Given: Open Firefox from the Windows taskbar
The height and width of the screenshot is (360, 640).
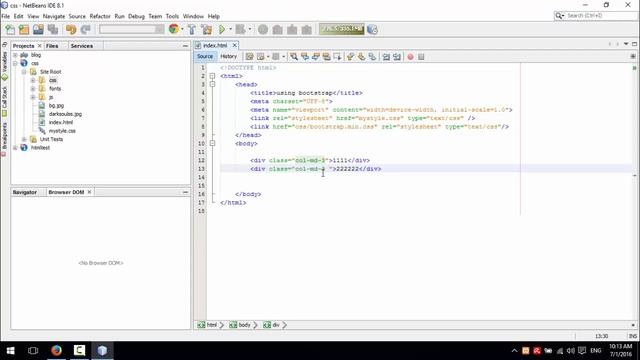Looking at the screenshot, I should (x=56, y=350).
